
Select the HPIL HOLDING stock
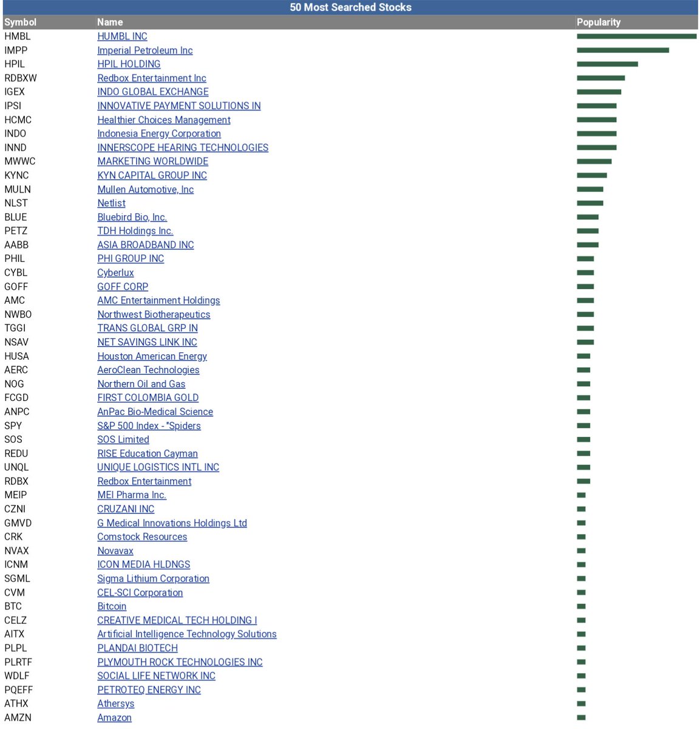point(129,64)
